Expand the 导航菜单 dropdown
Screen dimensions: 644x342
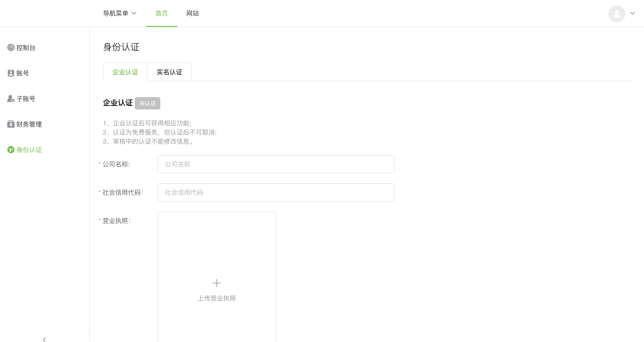120,13
